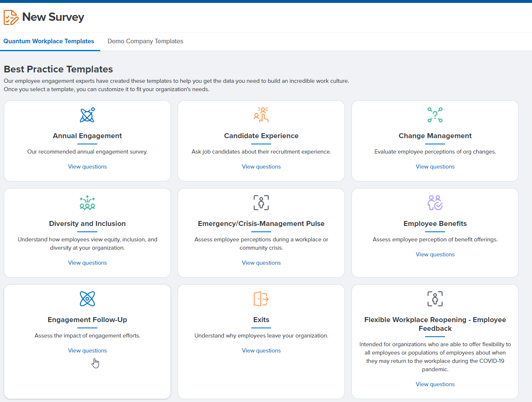The image size is (532, 402).
Task: Click the Candidate Experience icon
Action: click(x=261, y=115)
